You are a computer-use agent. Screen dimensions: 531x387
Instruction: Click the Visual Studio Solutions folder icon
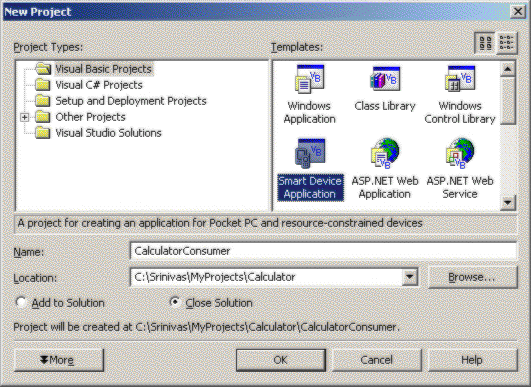[43, 133]
